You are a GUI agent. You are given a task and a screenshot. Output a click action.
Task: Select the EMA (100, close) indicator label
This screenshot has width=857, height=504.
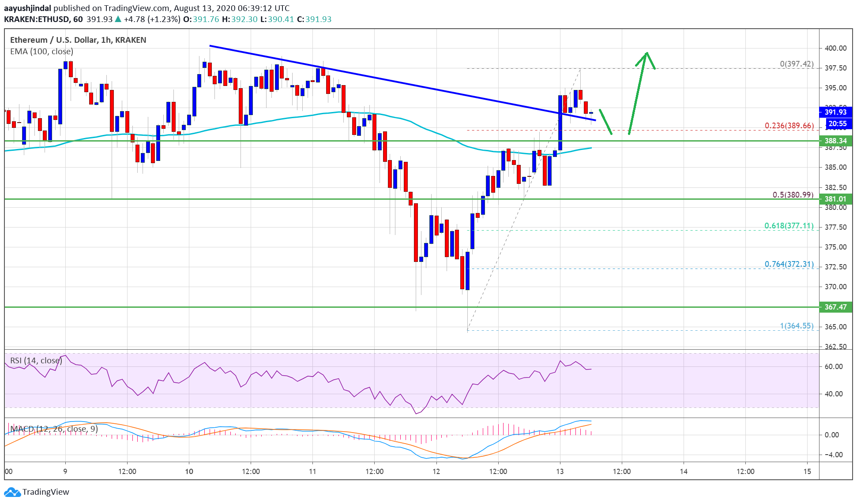pos(42,51)
